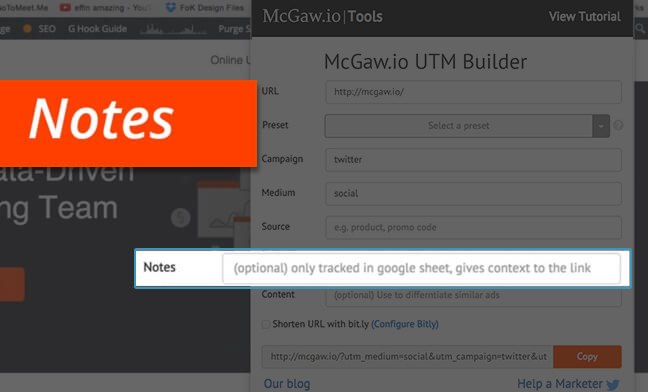Screen dimensions: 648x392
Task: Click the preset dropdown arrow button
Action: (601, 126)
